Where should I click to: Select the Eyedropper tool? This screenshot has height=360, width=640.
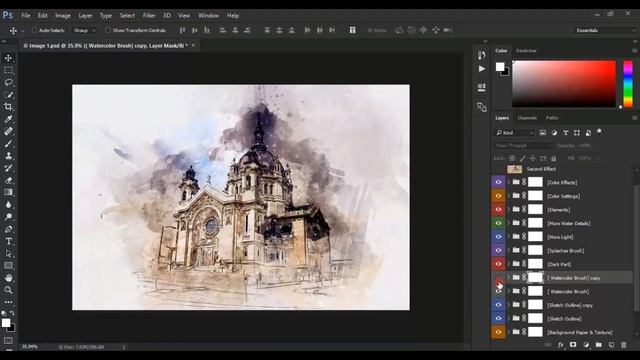pyautogui.click(x=8, y=119)
